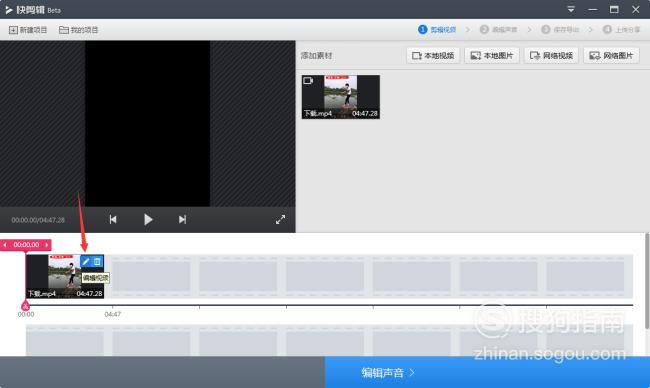Add 网络图片 online image
Viewport: 650px width, 388px height.
click(611, 56)
